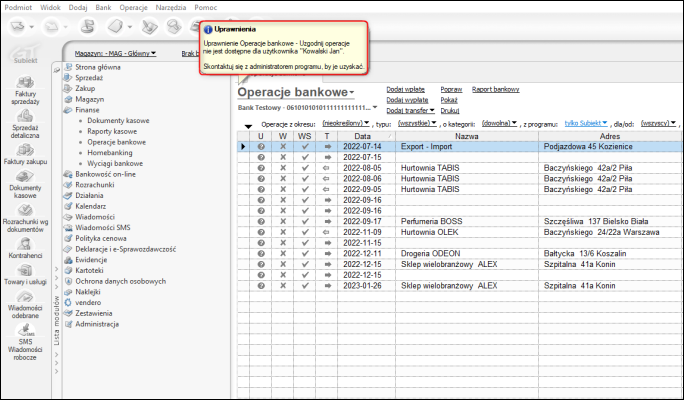
Task: Open Rozrachunki wg dokumentów shortcut
Action: (x=25, y=218)
